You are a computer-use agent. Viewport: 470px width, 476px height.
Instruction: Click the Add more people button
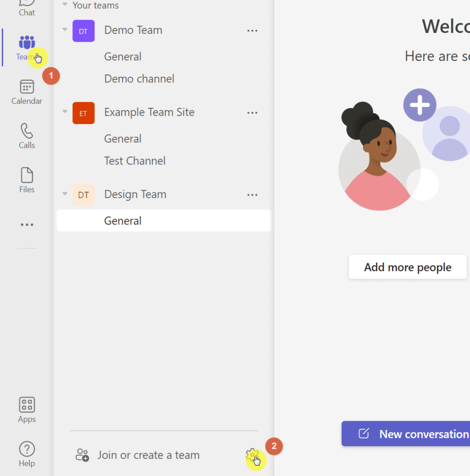pos(408,267)
